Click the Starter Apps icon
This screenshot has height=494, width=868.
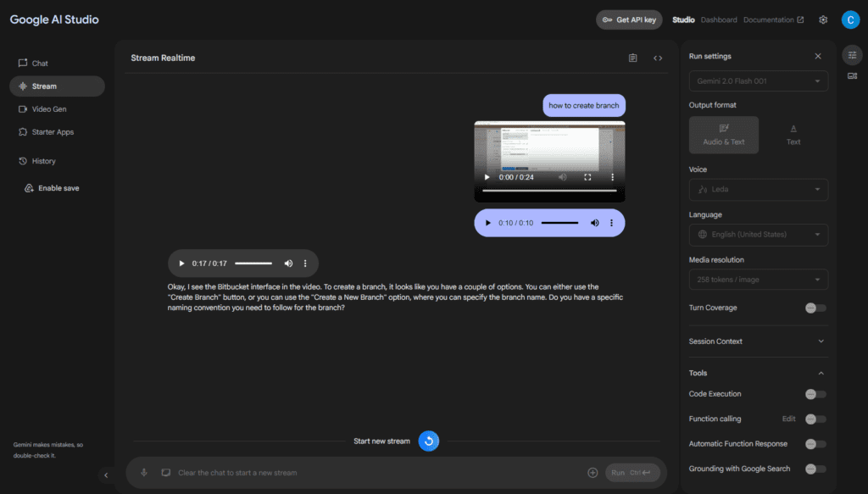(23, 131)
